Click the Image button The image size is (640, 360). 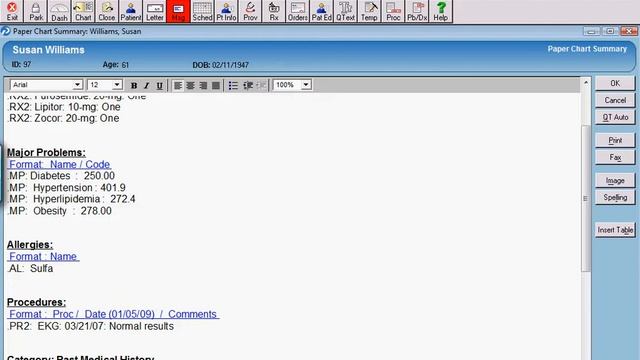(615, 180)
